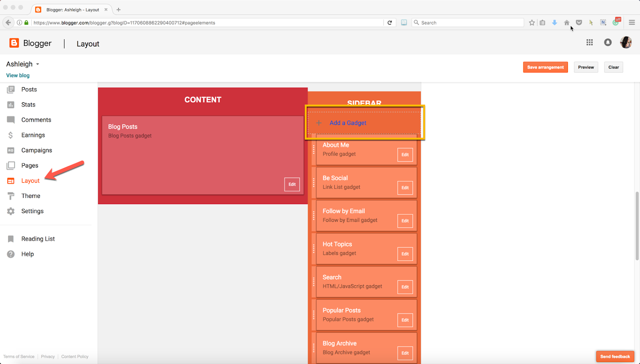This screenshot has width=640, height=364.
Task: Edit the Blog Posts gadget
Action: pos(292,184)
